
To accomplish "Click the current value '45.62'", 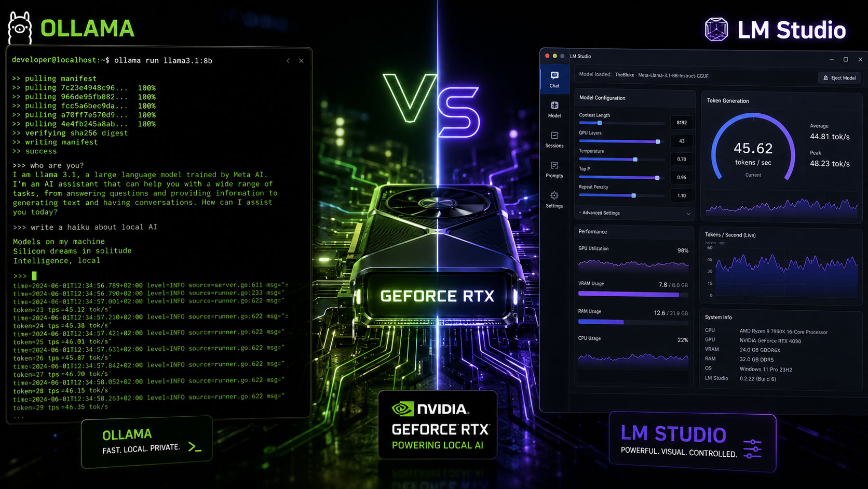I will click(x=753, y=149).
